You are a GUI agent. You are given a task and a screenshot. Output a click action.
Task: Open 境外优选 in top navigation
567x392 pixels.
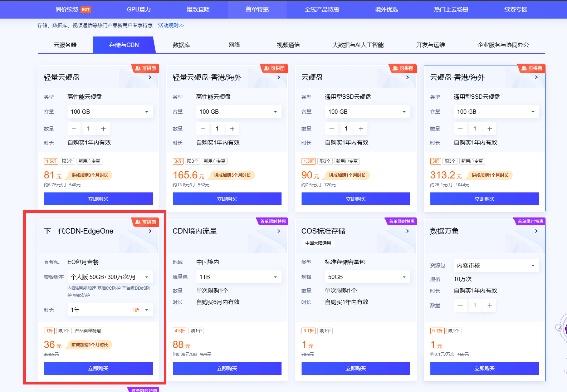(x=386, y=9)
